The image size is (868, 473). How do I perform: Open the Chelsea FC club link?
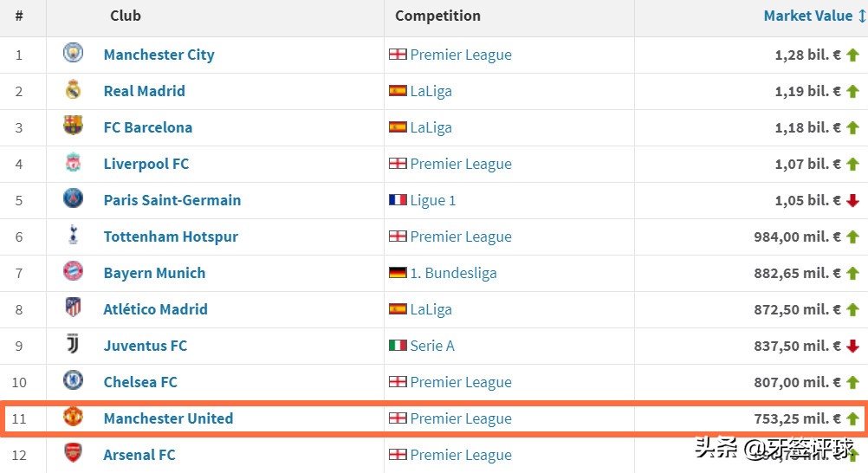[140, 382]
